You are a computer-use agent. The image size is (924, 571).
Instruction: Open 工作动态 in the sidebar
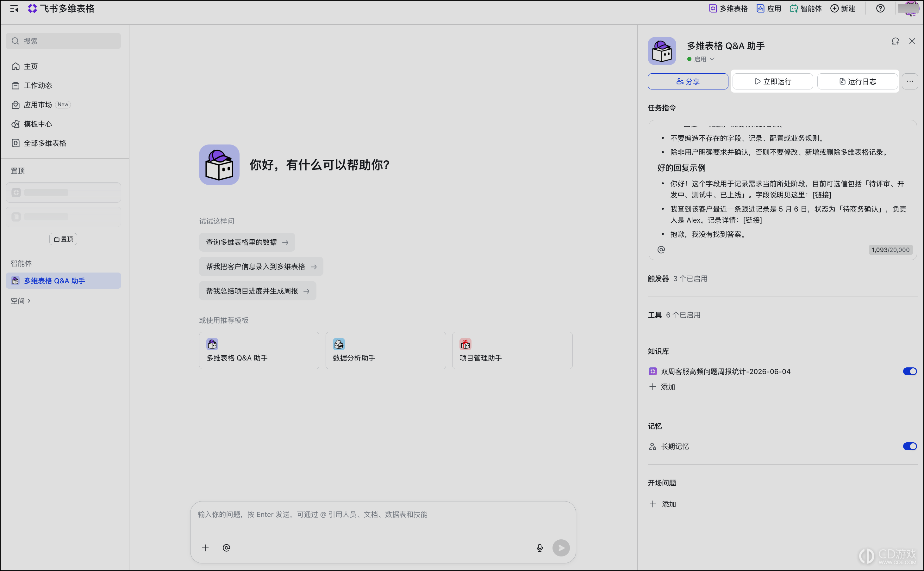64,85
